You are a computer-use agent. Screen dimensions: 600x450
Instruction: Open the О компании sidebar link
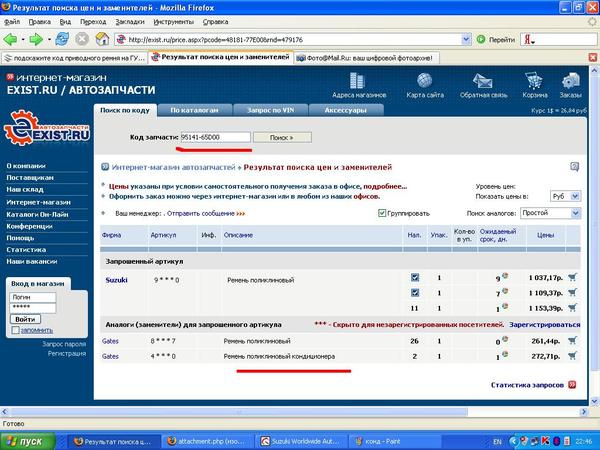tap(26, 166)
